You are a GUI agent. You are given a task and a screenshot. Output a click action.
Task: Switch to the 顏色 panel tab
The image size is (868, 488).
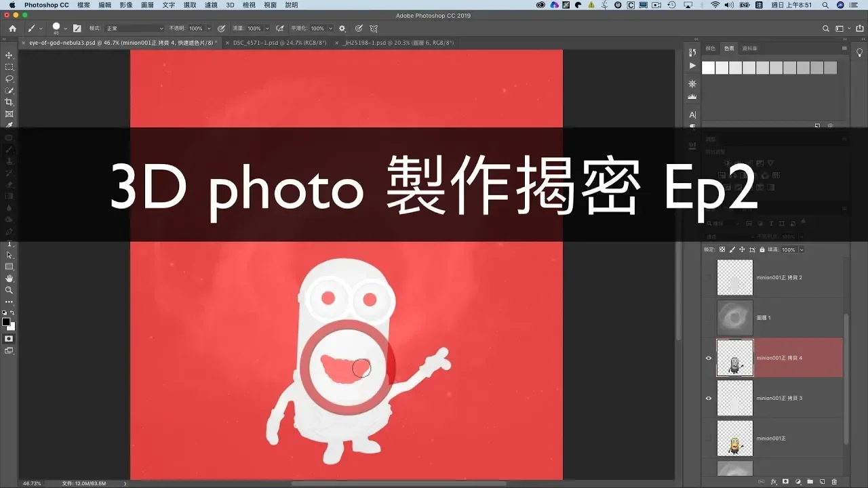[x=711, y=49]
